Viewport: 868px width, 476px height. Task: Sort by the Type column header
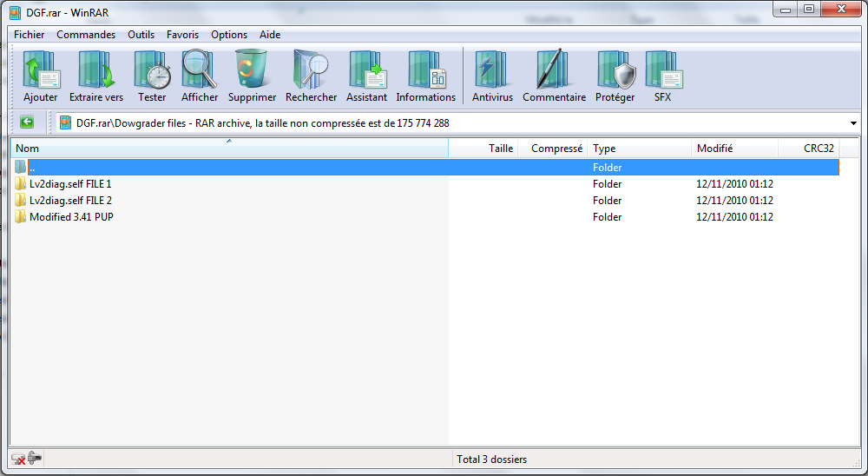click(x=640, y=149)
